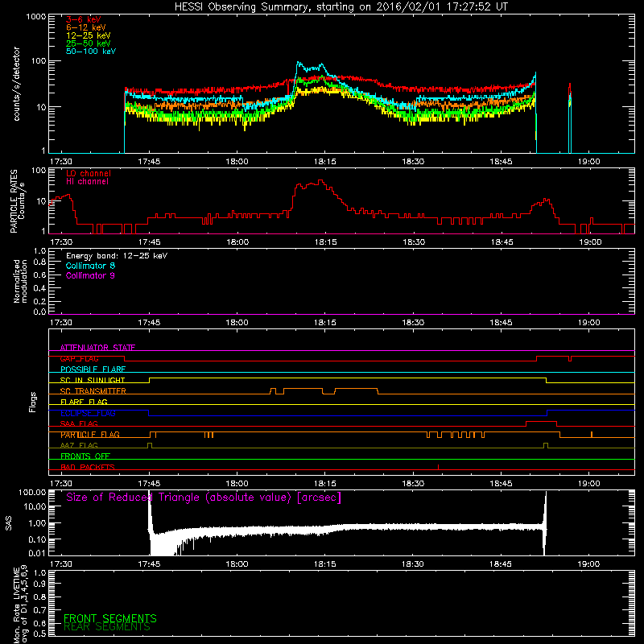Click the Normalized modulation axis label
The image size is (644, 644).
(21, 281)
